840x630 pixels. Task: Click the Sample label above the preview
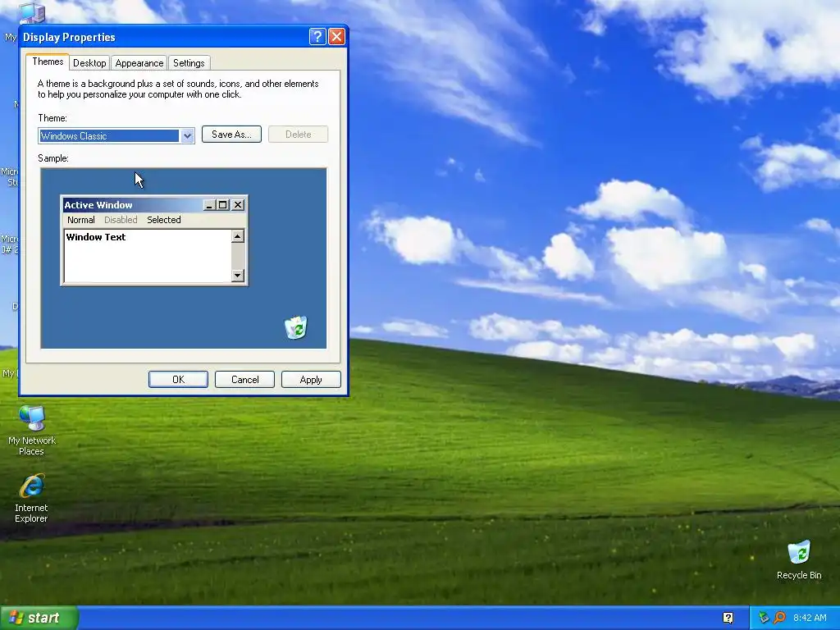click(x=53, y=158)
